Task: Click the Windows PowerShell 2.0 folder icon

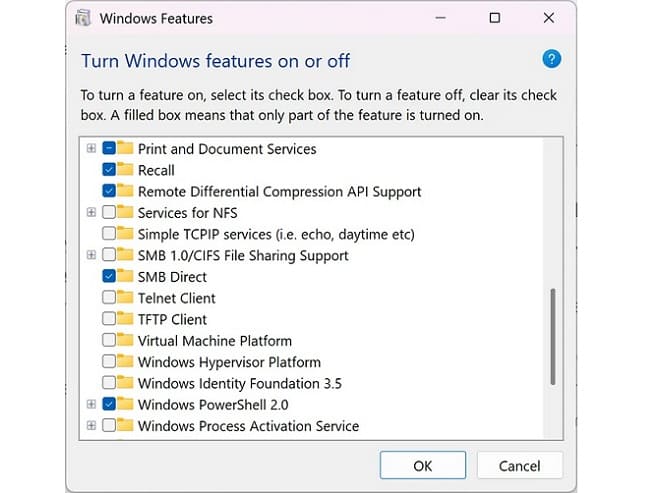Action: 125,404
